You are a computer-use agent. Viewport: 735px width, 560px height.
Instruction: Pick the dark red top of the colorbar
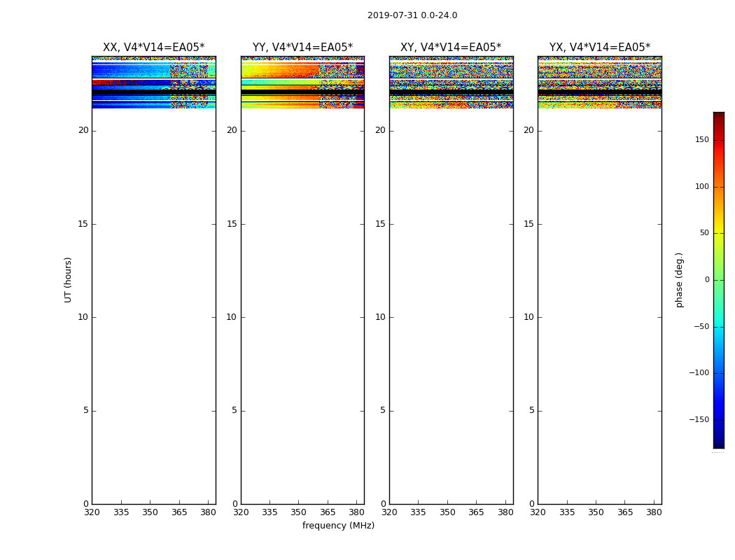718,116
